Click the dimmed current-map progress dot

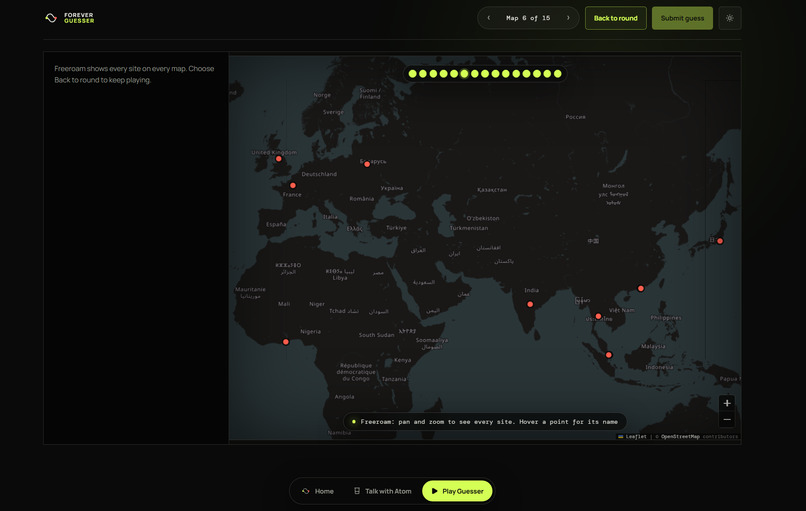pos(464,74)
